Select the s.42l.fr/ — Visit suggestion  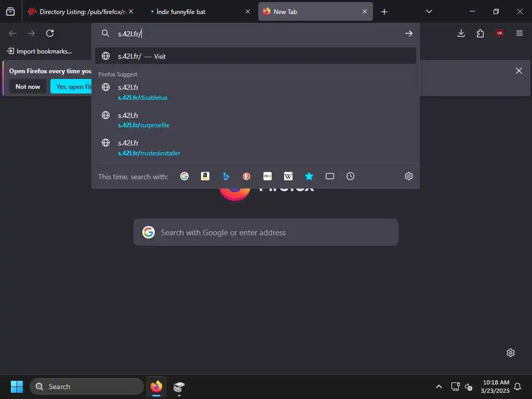[x=256, y=56]
